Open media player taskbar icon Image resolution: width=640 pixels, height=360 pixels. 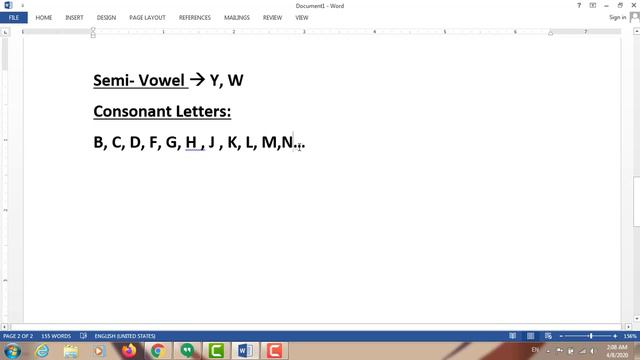(x=99, y=351)
